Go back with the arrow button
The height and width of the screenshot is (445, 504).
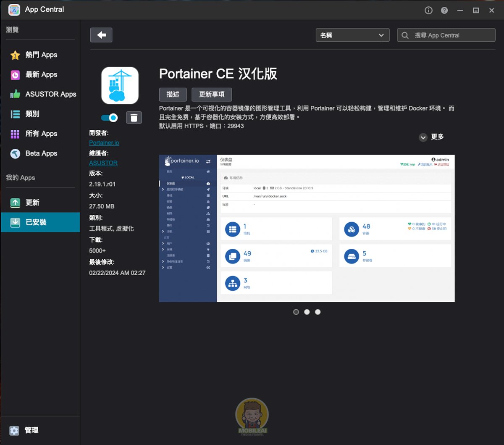[x=101, y=35]
